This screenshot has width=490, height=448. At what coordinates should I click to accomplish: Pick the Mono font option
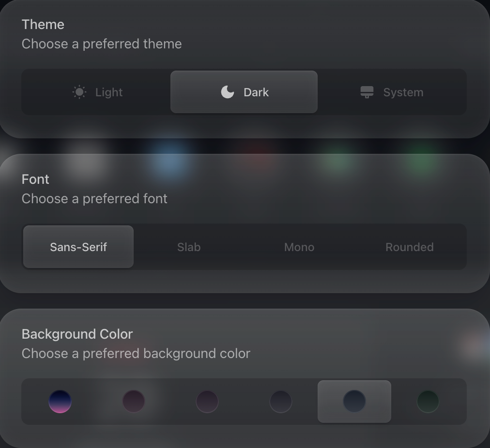(299, 247)
